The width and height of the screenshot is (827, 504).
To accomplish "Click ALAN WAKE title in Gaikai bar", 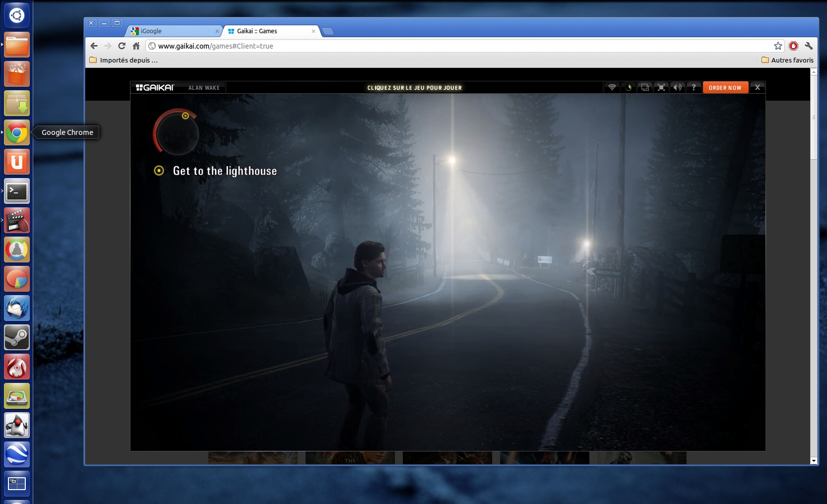I will pos(204,88).
